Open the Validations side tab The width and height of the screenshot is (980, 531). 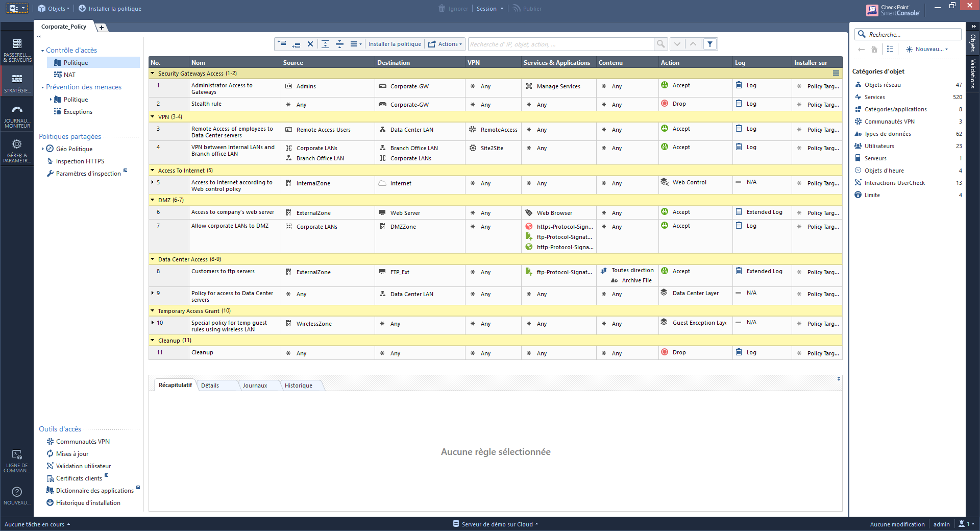973,74
